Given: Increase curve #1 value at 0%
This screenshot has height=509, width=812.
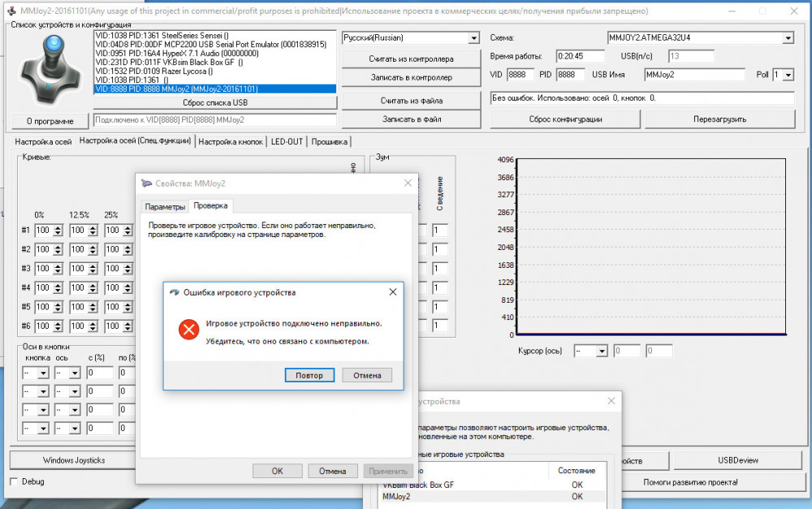Looking at the screenshot, I should coord(58,228).
